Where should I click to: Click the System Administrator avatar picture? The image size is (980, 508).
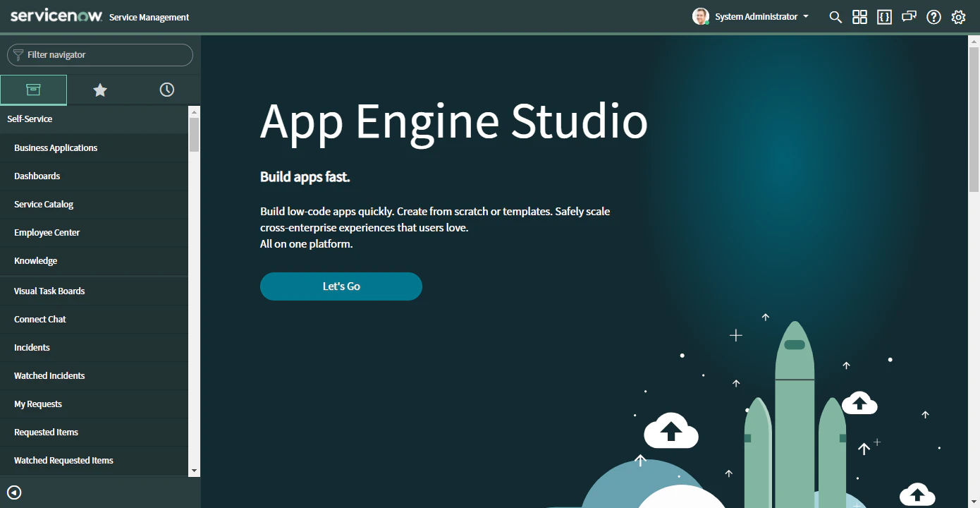[700, 16]
